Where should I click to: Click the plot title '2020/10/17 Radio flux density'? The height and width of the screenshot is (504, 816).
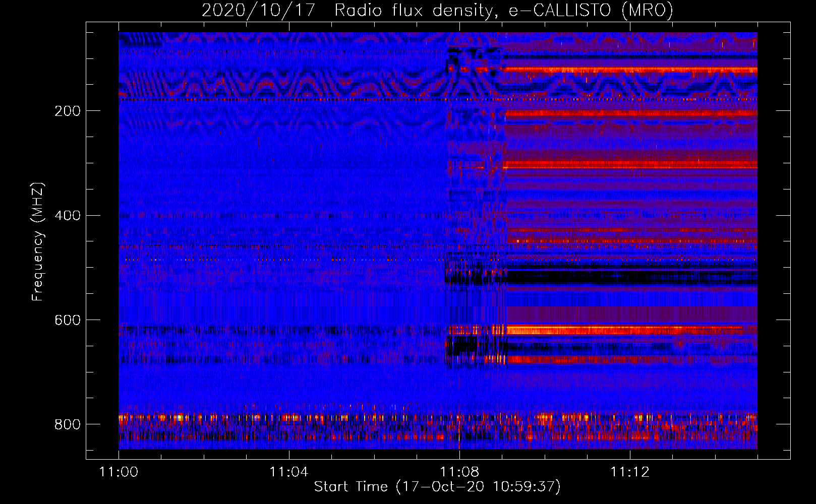(x=437, y=11)
